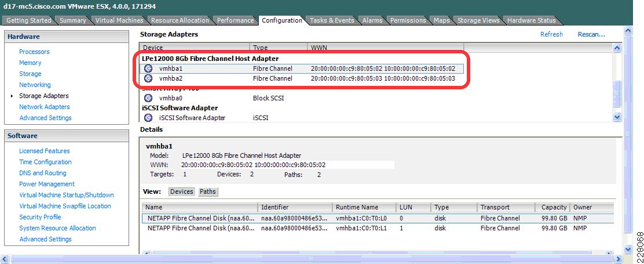Sort devices by Name column
The height and width of the screenshot is (264, 644).
200,207
